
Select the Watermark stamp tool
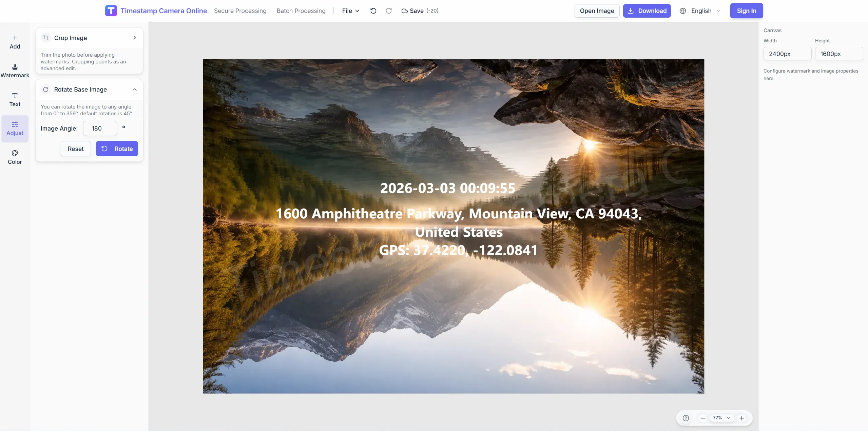15,71
